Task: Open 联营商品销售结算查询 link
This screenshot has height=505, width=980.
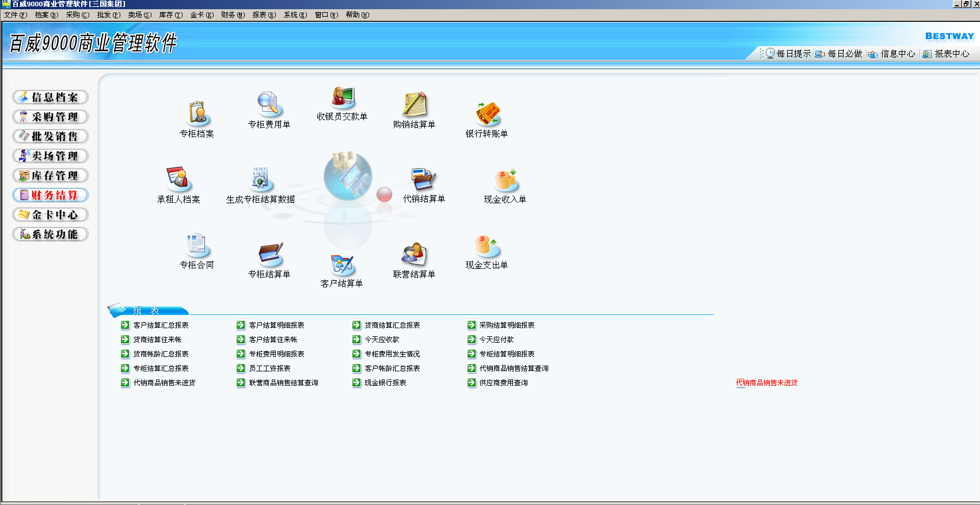Action: [284, 383]
